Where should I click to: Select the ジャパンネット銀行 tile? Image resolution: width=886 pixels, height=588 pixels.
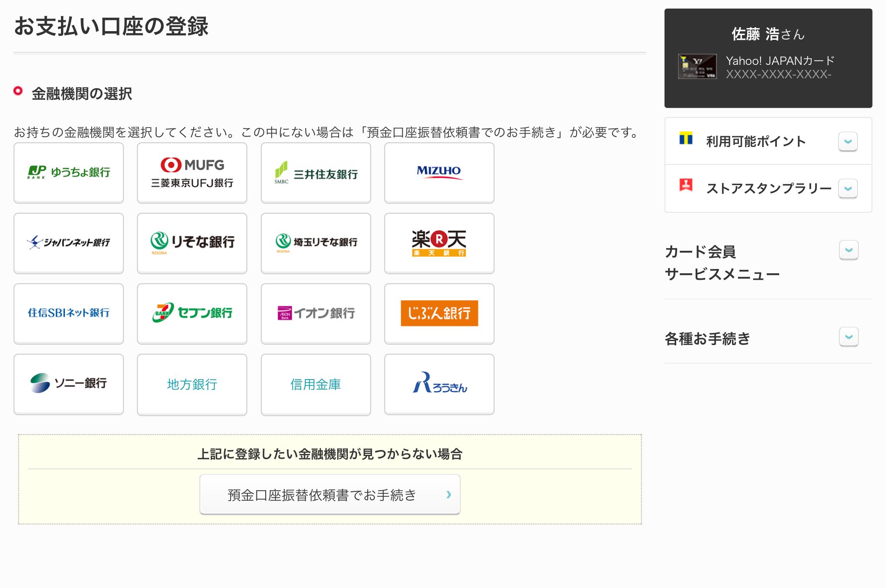(69, 243)
